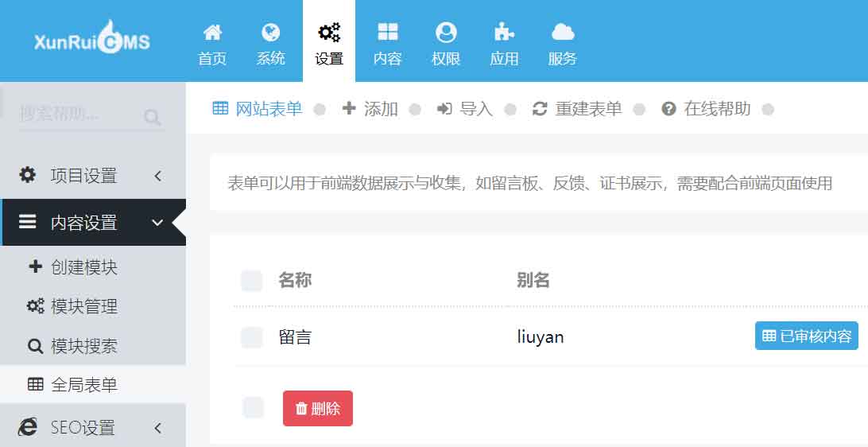868x447 pixels.
Task: Open the 服务 cloud icon
Action: [563, 32]
